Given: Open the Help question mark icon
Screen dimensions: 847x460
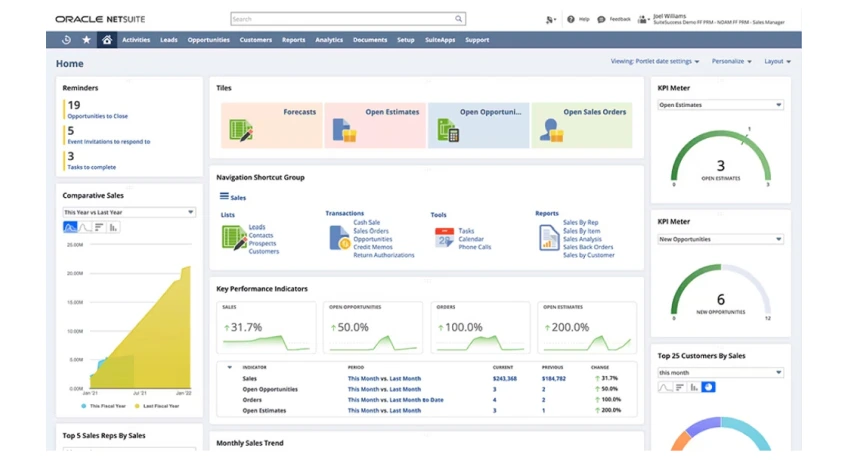Looking at the screenshot, I should coord(571,19).
